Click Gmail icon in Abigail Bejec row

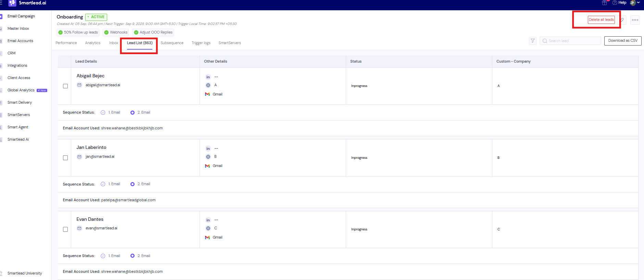[x=207, y=94]
